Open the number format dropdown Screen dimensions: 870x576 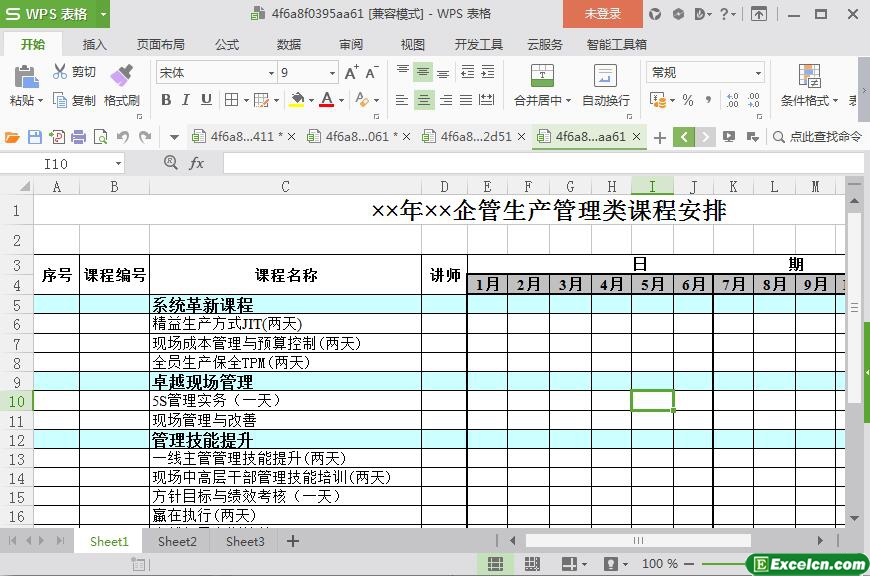click(x=758, y=73)
